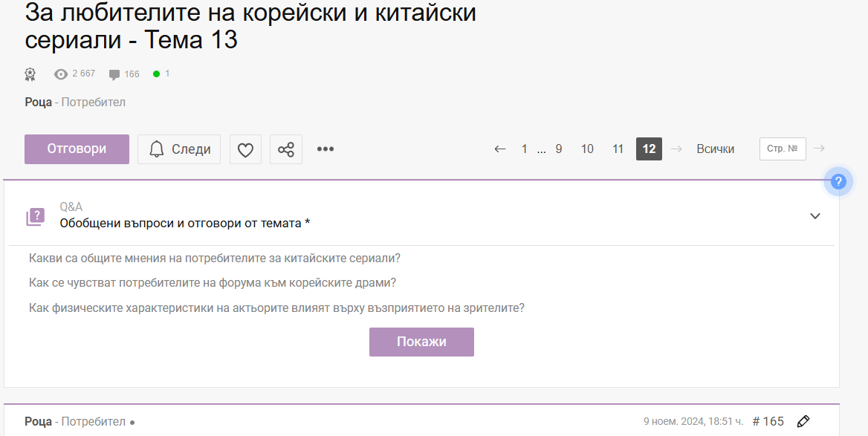Click the Q&A question mark panel icon
This screenshot has width=868, height=436.
point(35,216)
